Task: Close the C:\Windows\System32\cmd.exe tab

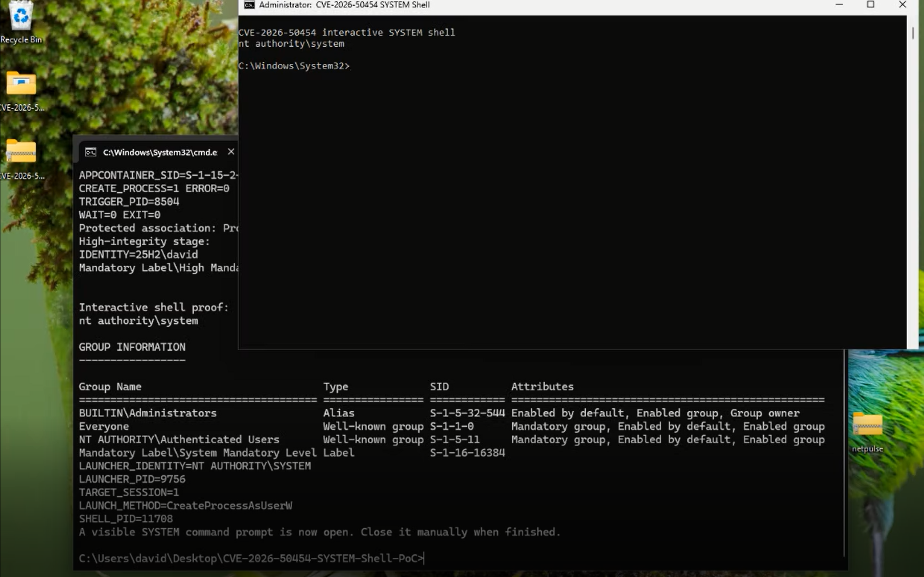Action: [x=231, y=152]
